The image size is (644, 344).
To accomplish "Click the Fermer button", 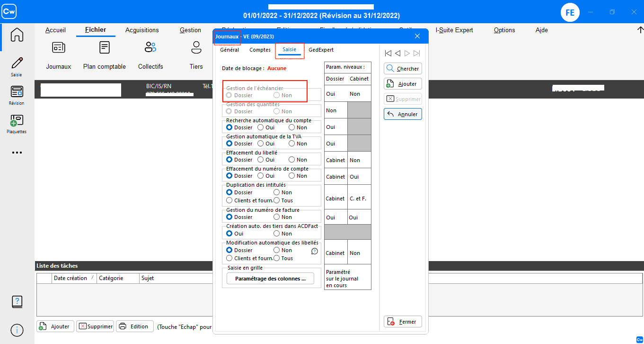I will (403, 322).
